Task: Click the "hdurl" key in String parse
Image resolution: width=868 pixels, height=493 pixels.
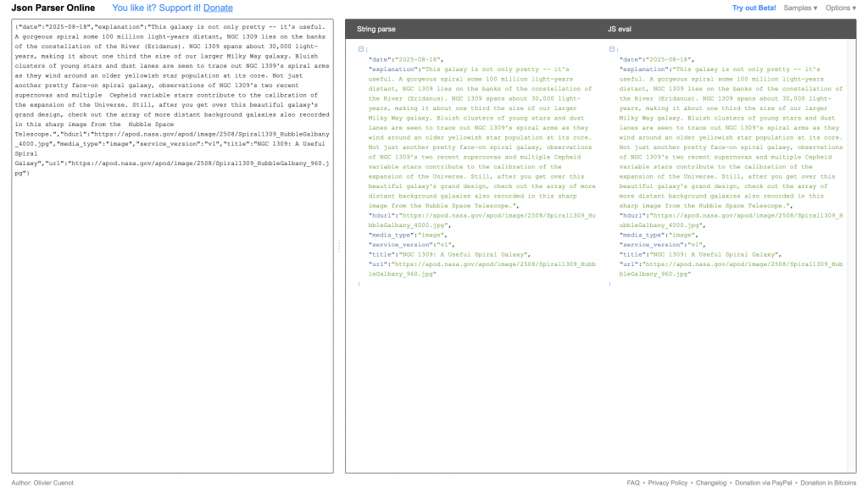Action: point(382,216)
